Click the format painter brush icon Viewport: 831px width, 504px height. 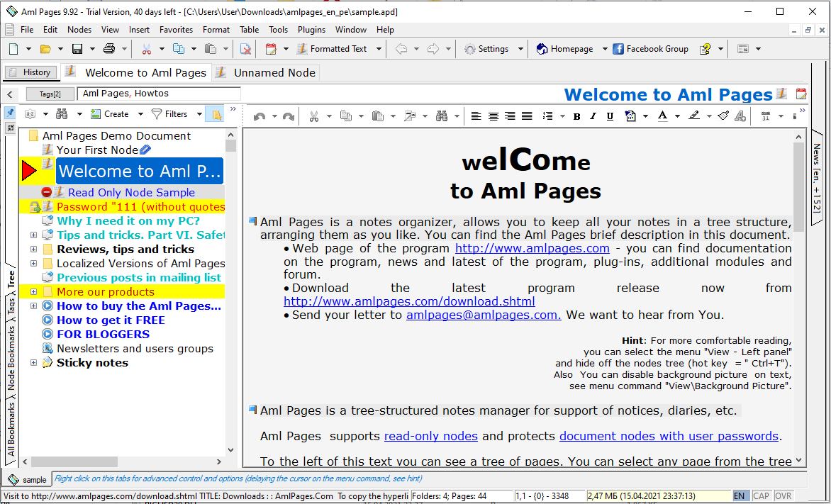click(724, 116)
